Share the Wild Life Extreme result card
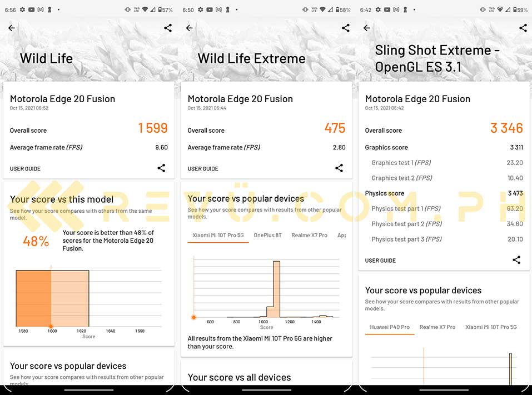Viewport: 532px width, 395px height. click(339, 168)
